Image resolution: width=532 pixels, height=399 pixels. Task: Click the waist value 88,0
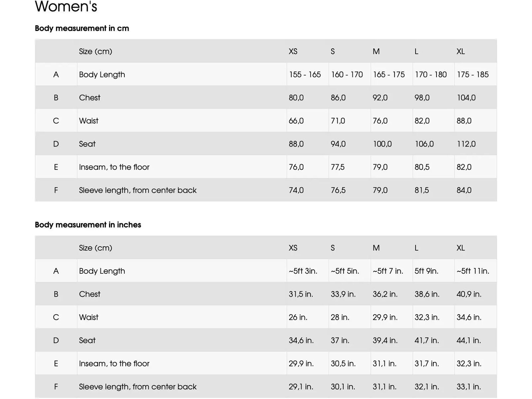click(464, 121)
